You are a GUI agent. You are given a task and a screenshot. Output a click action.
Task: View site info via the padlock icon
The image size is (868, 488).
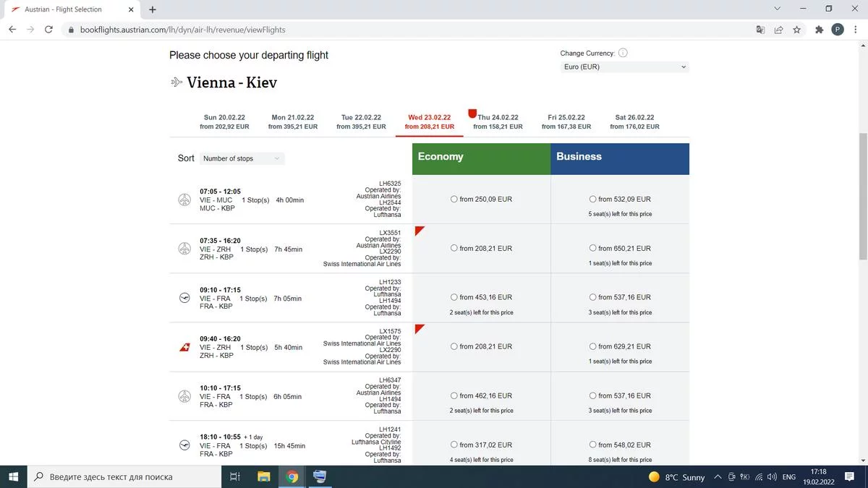(x=71, y=30)
